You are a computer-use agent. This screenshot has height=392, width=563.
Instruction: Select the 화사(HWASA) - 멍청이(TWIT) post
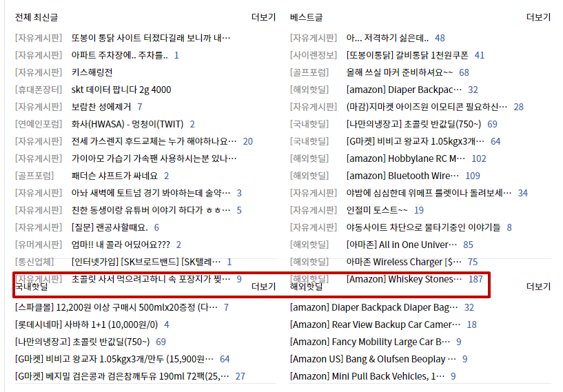[x=127, y=124]
